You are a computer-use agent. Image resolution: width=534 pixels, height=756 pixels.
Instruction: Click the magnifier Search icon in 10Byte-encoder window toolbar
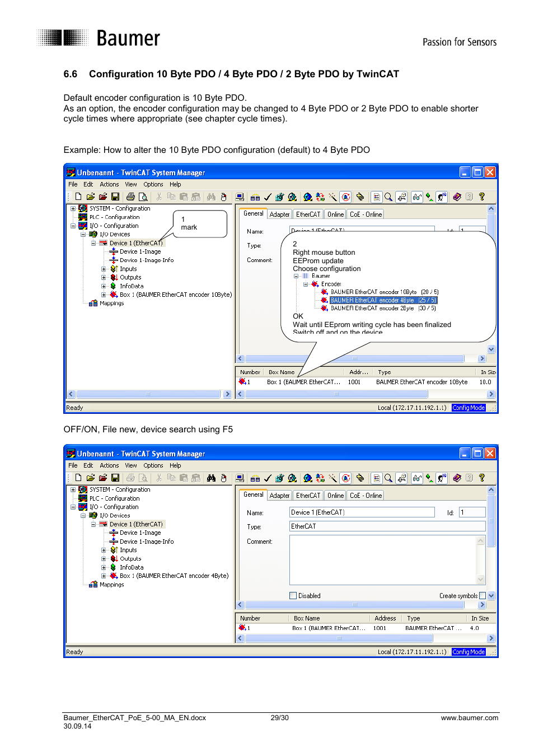pos(388,197)
